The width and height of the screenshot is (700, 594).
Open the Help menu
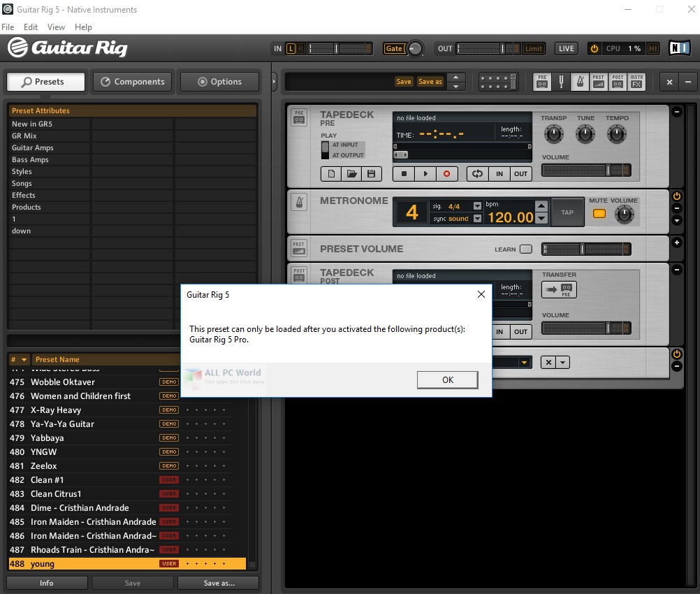click(x=83, y=27)
